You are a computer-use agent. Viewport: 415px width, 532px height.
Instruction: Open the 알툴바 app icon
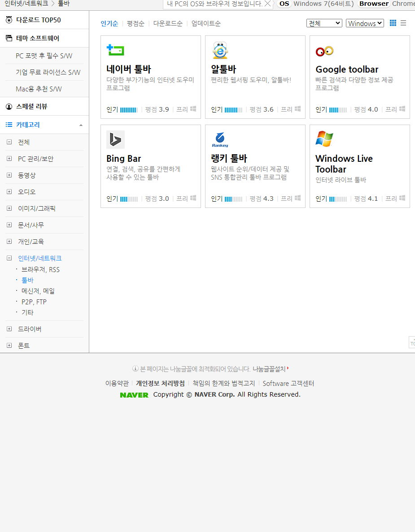[x=220, y=50]
